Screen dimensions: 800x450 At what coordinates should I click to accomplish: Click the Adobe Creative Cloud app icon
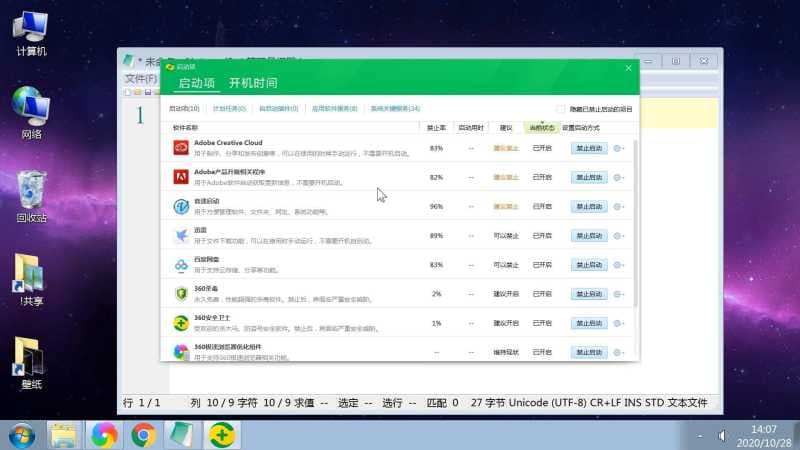(x=181, y=148)
